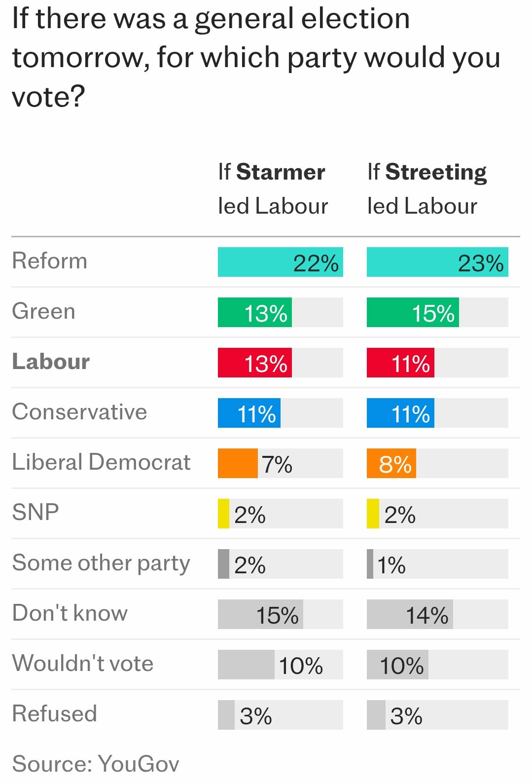Click the "If Streeting led Labour" column header
This screenshot has width=532, height=782.
point(426,189)
